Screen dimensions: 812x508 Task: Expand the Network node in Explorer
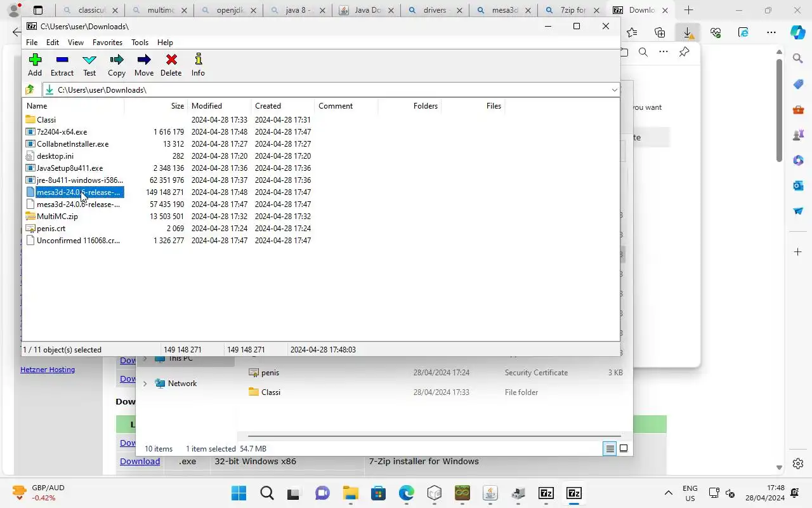click(145, 384)
